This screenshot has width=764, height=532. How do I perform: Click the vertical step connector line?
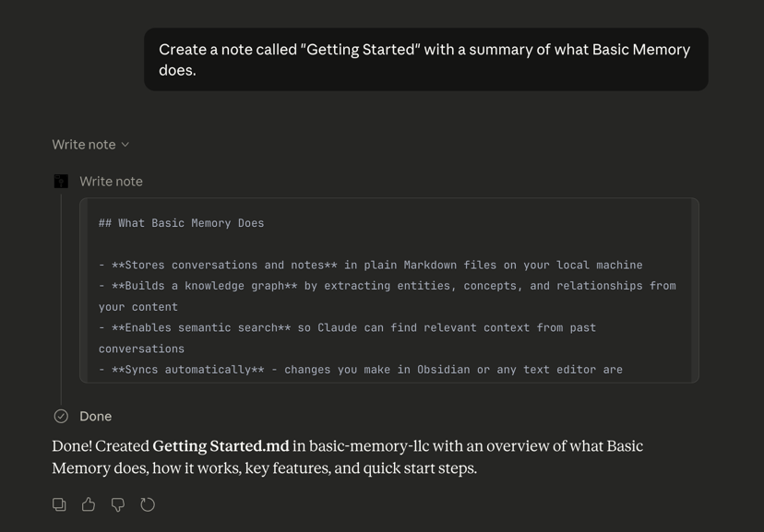click(x=61, y=295)
